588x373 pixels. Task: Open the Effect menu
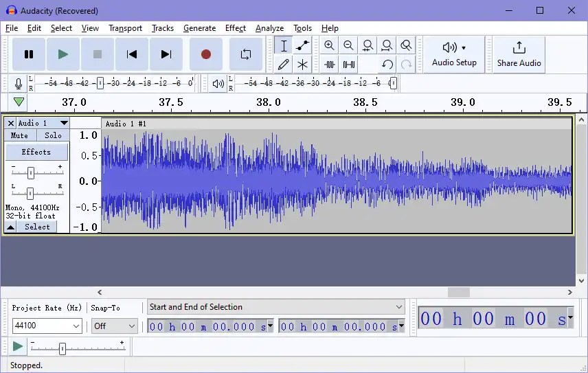[236, 28]
